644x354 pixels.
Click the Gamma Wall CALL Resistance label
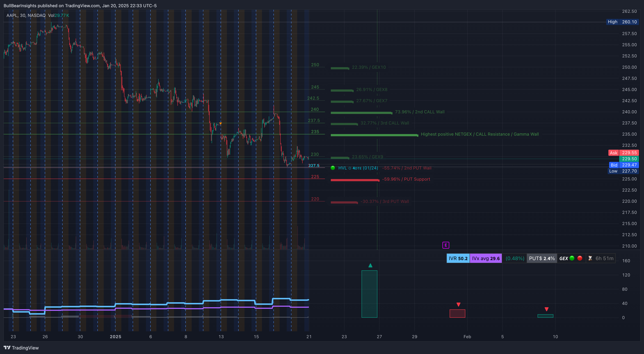(x=479, y=134)
